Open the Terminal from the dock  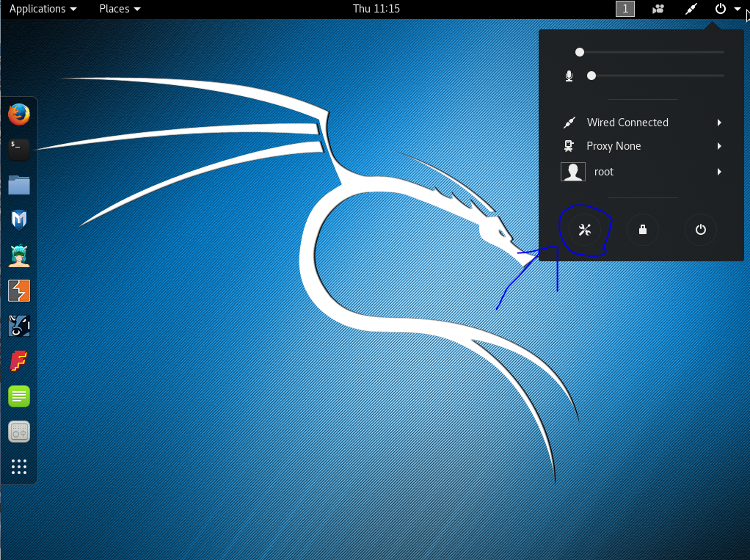coord(19,150)
